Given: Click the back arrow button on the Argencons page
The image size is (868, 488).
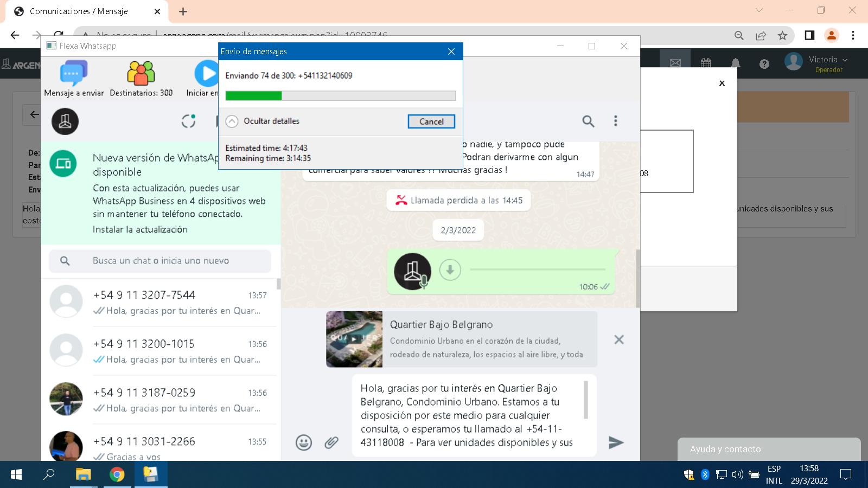Looking at the screenshot, I should pos(34,114).
